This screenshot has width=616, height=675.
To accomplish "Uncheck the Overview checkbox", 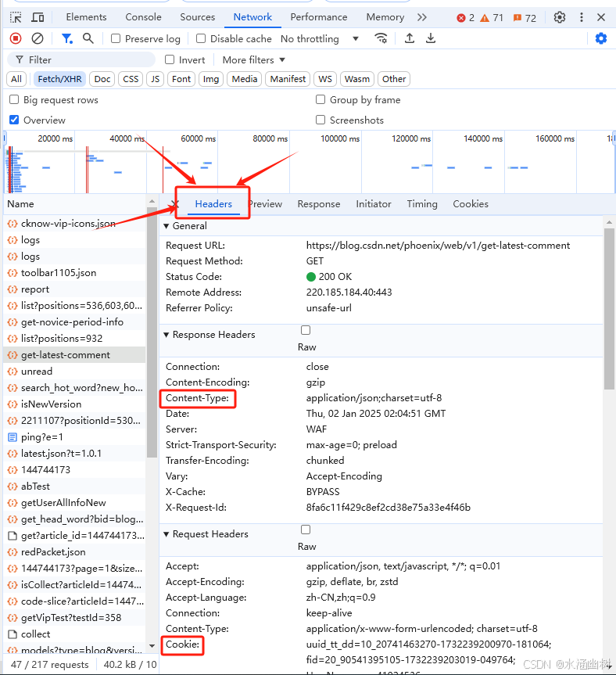I will click(x=14, y=120).
